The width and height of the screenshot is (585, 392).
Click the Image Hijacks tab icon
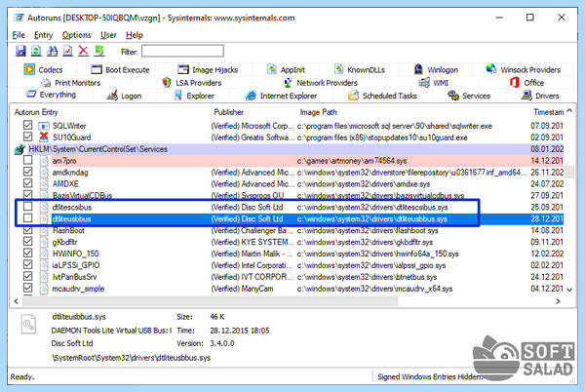[183, 70]
